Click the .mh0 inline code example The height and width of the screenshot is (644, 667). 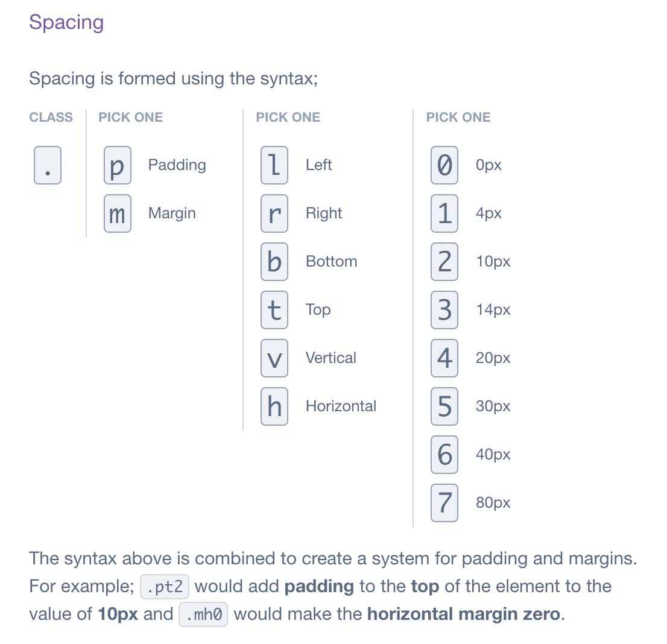point(203,614)
